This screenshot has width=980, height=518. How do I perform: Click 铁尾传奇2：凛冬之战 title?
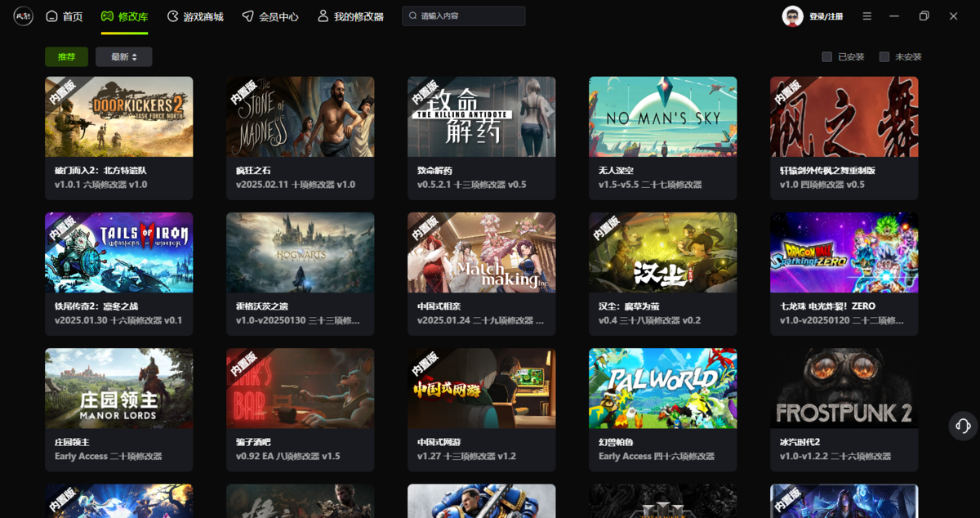tap(95, 306)
